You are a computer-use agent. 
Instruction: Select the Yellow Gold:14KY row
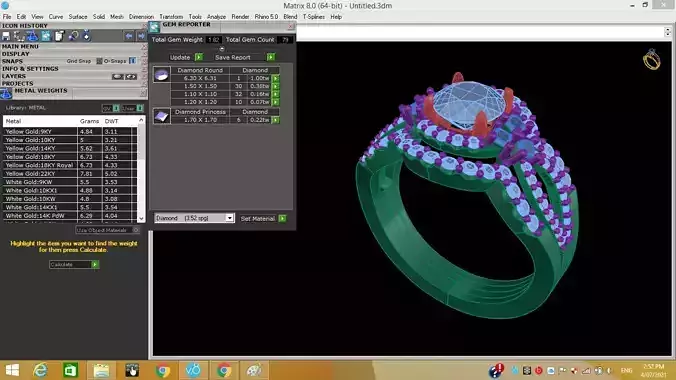(x=70, y=148)
